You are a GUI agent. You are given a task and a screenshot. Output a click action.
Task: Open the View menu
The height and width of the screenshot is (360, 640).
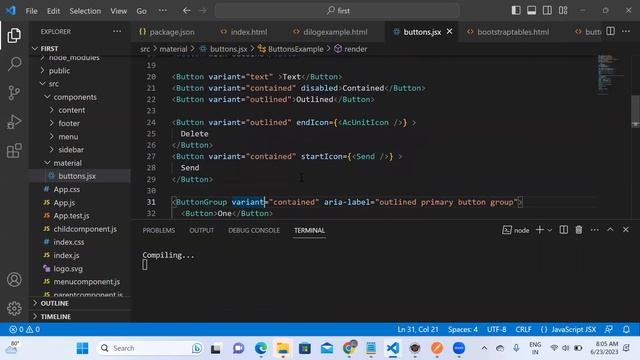coord(118,11)
